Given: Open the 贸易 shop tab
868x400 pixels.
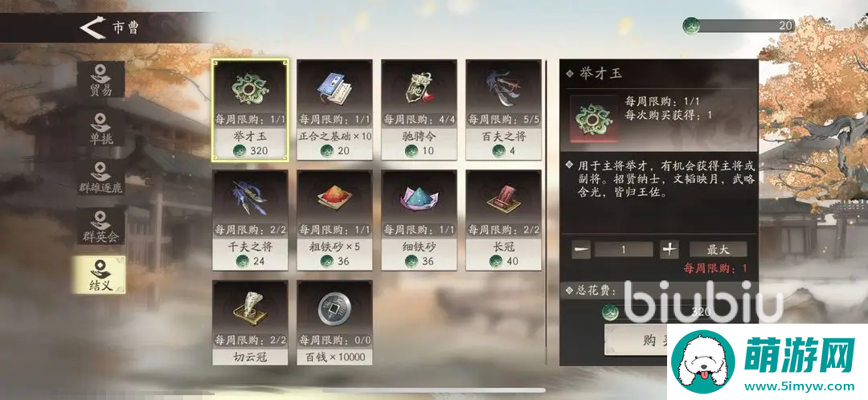Looking at the screenshot, I should coord(100,80).
